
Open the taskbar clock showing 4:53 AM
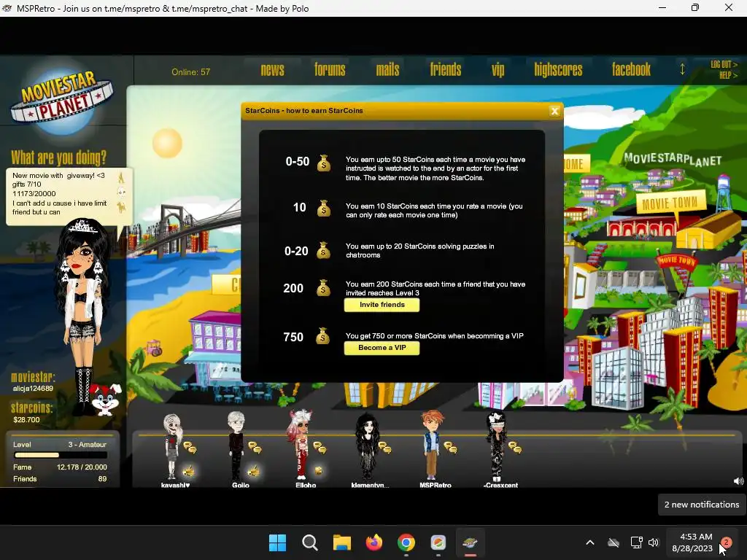[692, 542]
